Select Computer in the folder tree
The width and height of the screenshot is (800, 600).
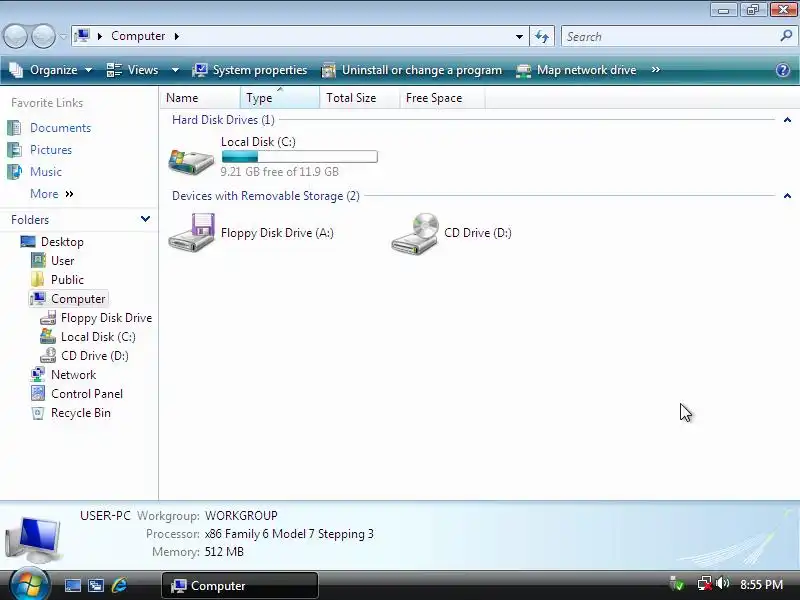(x=78, y=298)
